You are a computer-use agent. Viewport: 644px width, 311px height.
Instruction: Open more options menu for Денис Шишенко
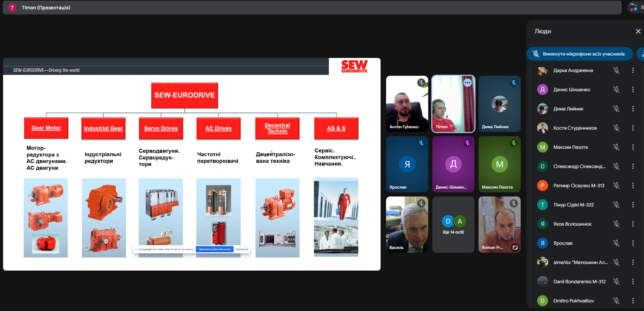click(633, 89)
